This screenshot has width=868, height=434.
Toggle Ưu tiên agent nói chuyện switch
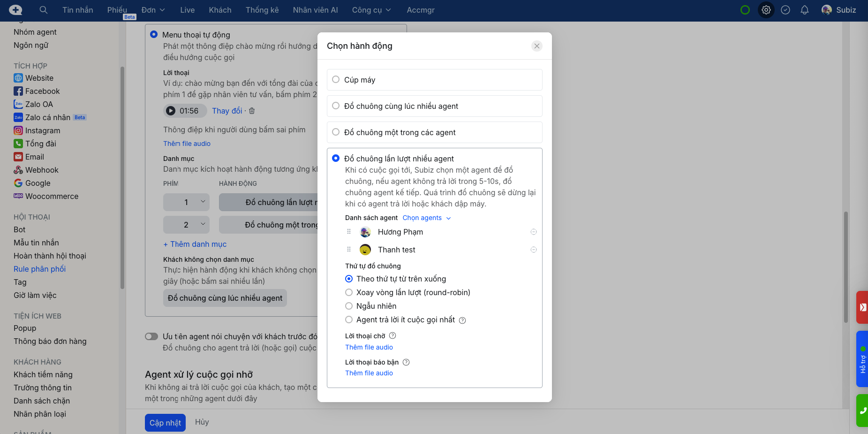pyautogui.click(x=151, y=336)
